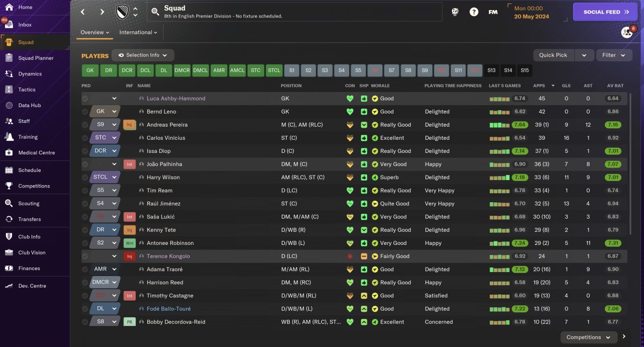The image size is (644, 347).
Task: Switch to the International tab
Action: [x=138, y=32]
